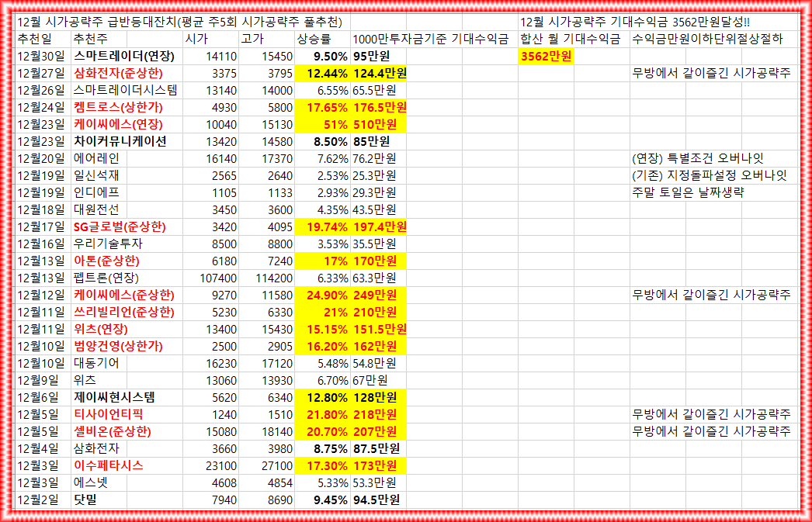Select the red cell '켐트로스(상한가)'
812x522 pixels.
[x=118, y=108]
